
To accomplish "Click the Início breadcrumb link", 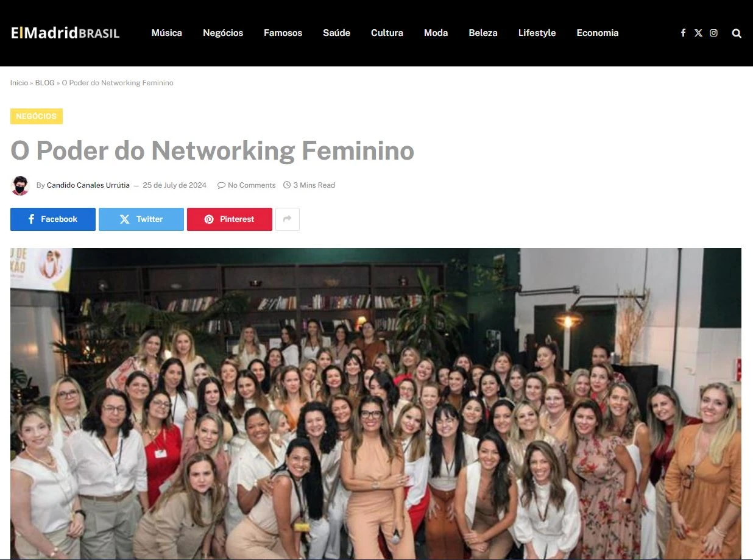I will [x=19, y=83].
